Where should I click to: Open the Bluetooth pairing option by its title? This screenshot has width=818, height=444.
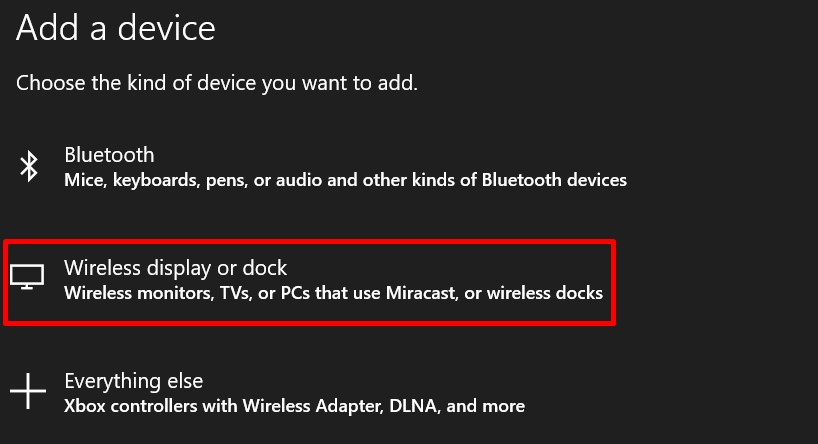pyautogui.click(x=109, y=155)
